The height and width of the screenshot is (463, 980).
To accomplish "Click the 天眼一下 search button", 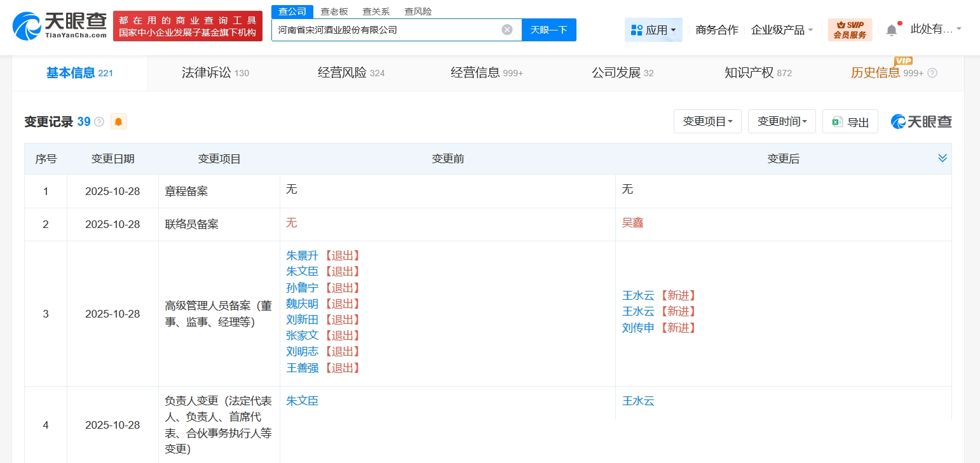I will [548, 29].
